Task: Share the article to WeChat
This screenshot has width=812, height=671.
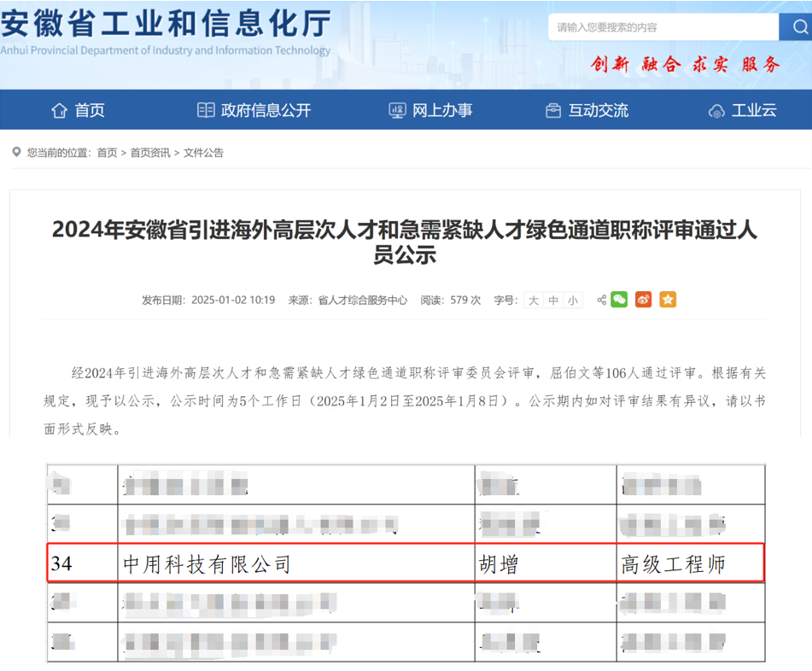Action: (x=619, y=300)
